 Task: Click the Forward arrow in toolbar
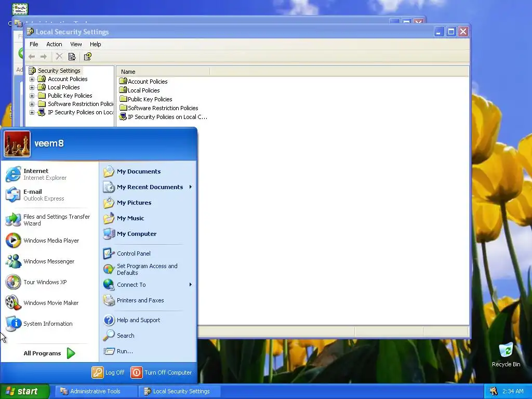click(44, 57)
